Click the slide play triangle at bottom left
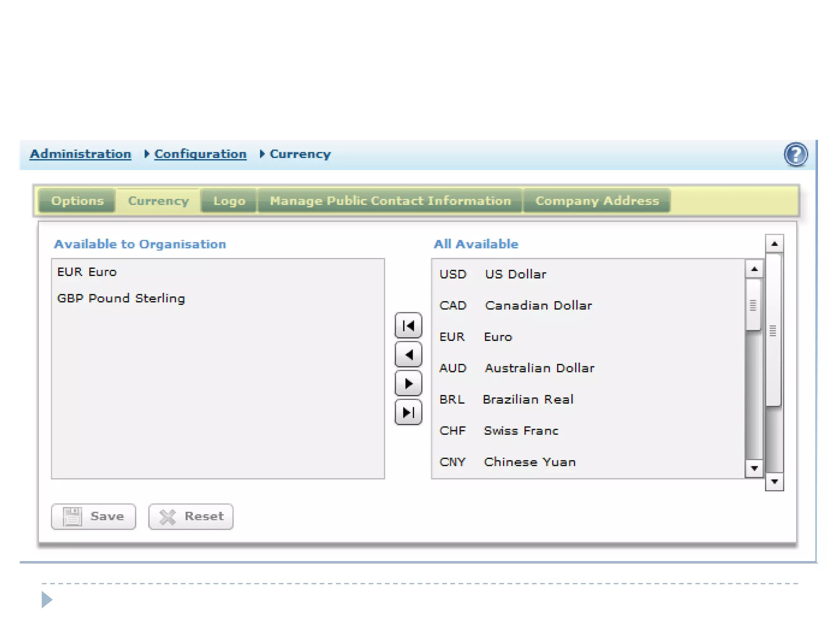Image resolution: width=840 pixels, height=630 pixels. coord(47,600)
